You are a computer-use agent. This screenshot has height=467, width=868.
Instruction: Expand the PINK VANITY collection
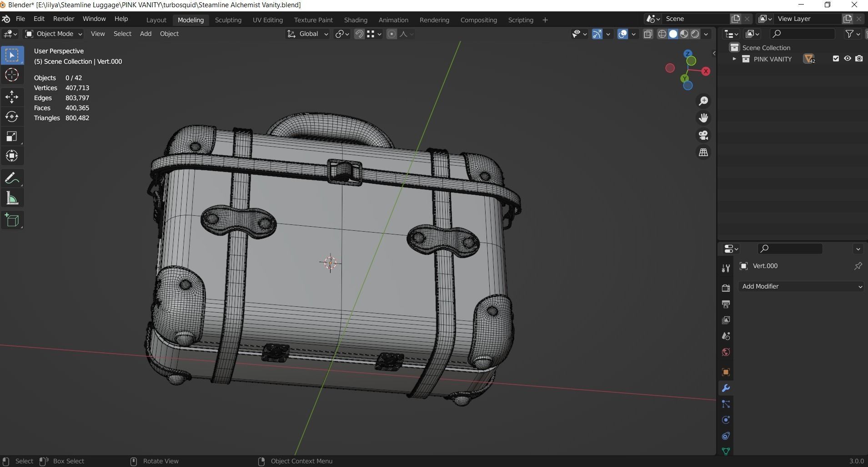tap(734, 59)
